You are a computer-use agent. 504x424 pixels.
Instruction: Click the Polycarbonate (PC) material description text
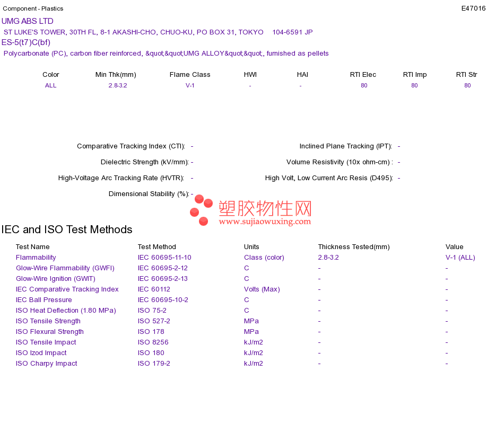click(166, 54)
